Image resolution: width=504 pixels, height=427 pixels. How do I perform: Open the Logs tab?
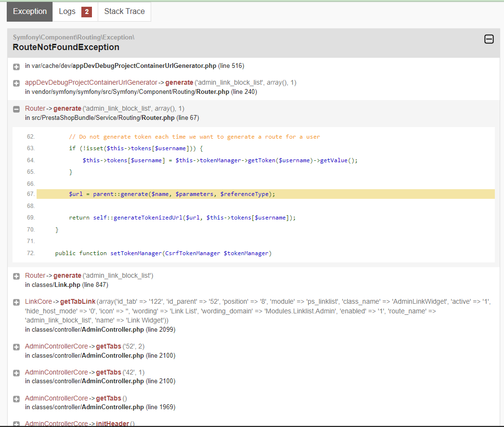pos(67,12)
